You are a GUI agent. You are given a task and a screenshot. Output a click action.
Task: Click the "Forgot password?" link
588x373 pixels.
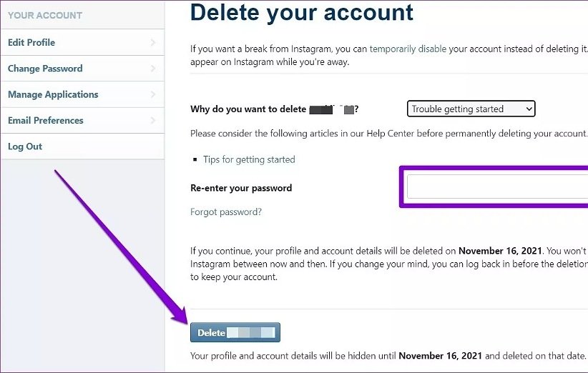point(226,212)
